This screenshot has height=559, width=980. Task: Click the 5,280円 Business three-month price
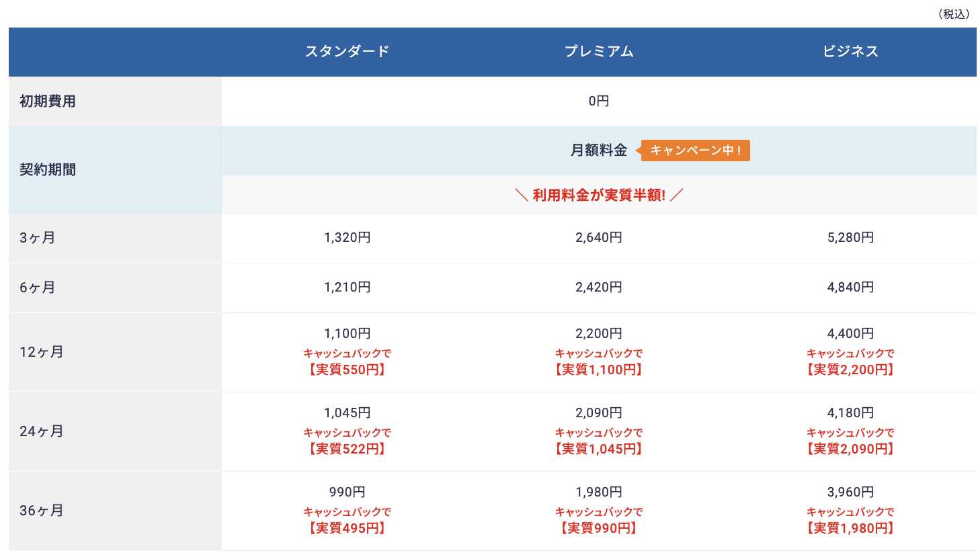[850, 238]
